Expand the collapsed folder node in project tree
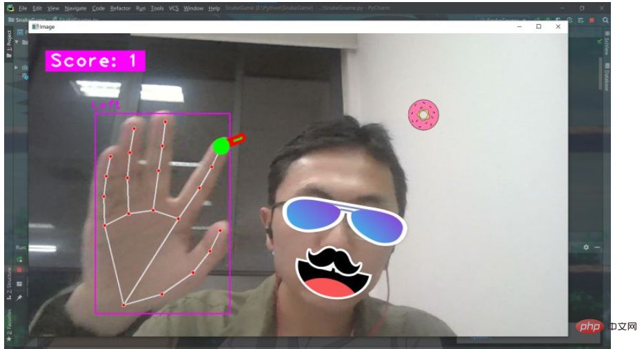This screenshot has width=644, height=349. coord(16,68)
